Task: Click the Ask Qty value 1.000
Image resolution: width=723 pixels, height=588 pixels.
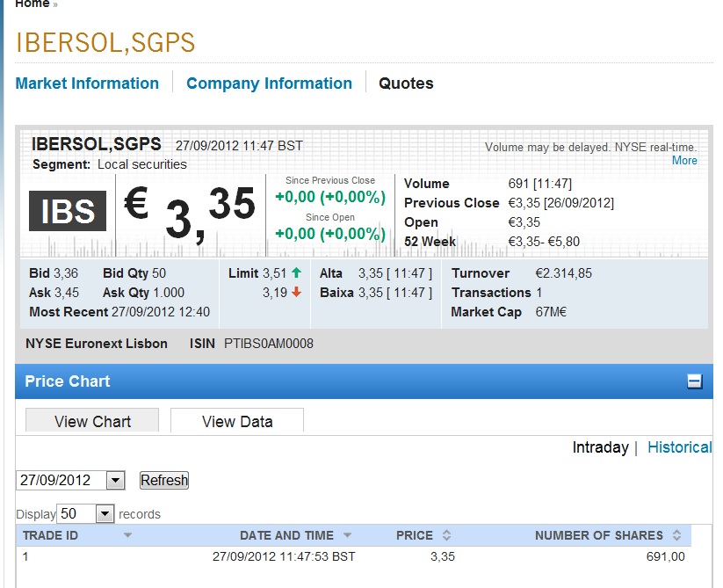Action: pyautogui.click(x=169, y=293)
